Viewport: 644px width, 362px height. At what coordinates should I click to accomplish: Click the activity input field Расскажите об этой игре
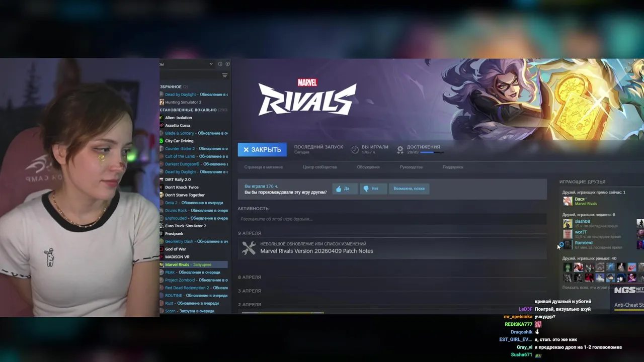[x=392, y=219]
